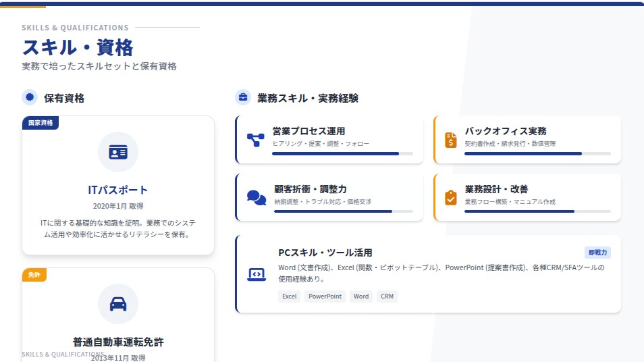Viewport: 644px width, 362px height.
Task: Click the car icon above 普通自動車運転免許
Action: tap(118, 304)
